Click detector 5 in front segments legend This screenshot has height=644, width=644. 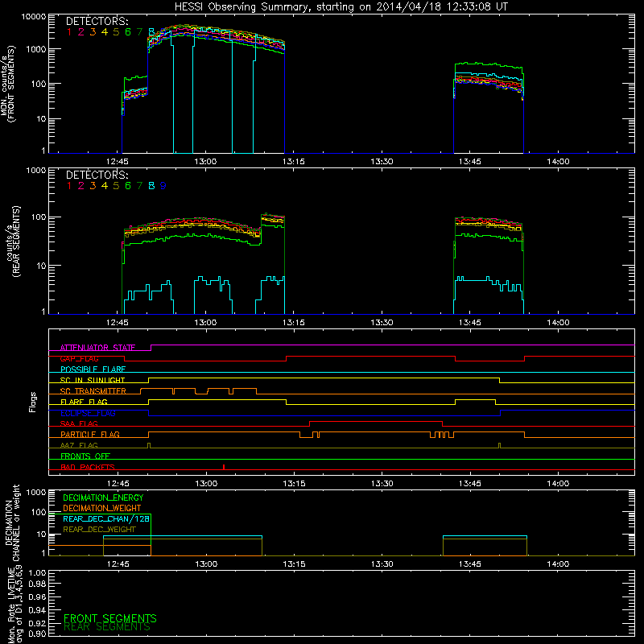tap(116, 32)
